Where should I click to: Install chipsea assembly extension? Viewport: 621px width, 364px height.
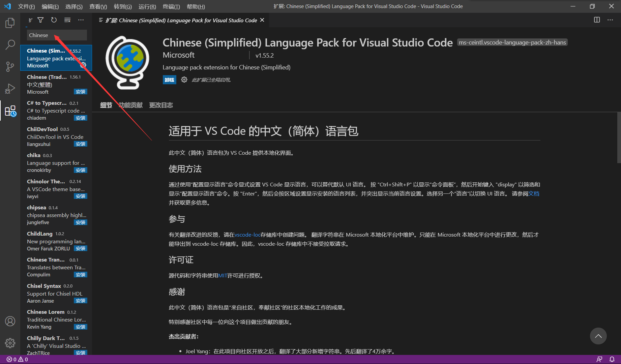[x=81, y=222]
